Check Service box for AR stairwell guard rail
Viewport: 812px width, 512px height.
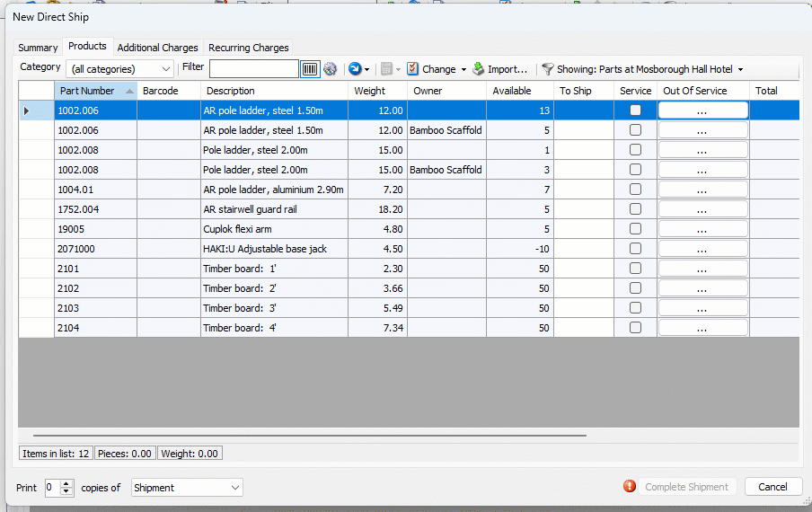point(636,209)
